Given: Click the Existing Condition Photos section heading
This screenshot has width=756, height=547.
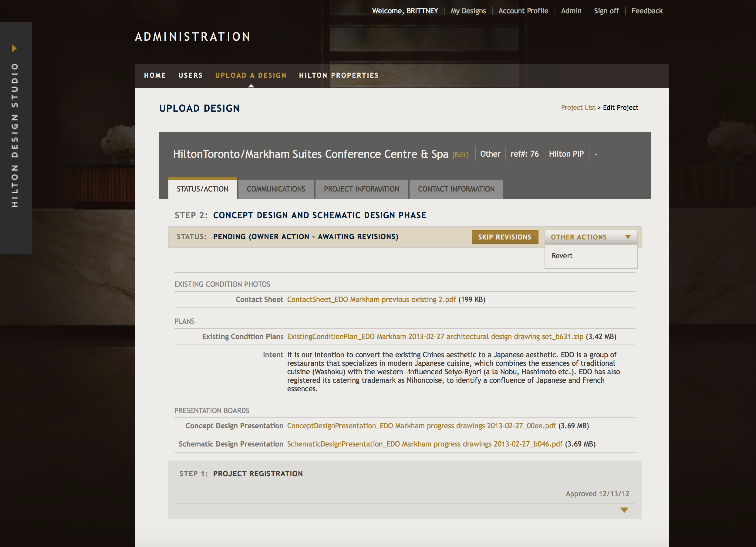Looking at the screenshot, I should click(x=222, y=284).
